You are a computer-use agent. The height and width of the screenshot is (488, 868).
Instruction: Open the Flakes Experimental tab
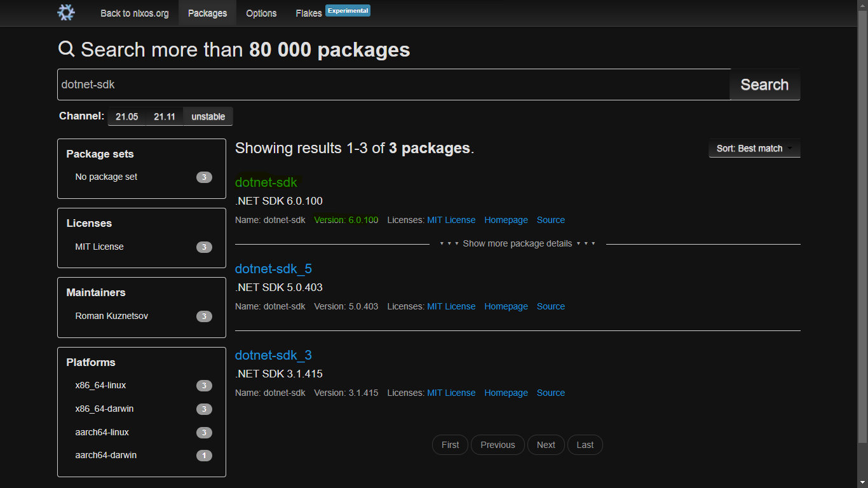333,13
